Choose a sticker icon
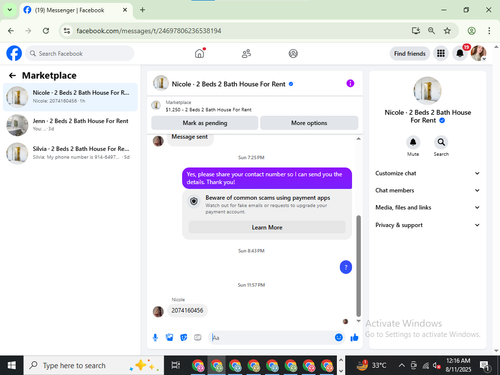The height and width of the screenshot is (375, 500). [x=184, y=338]
